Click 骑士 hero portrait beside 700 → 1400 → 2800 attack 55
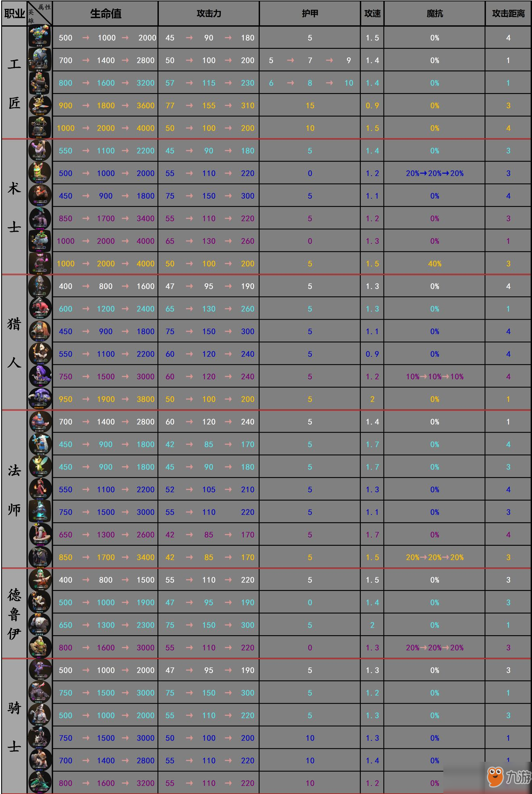This screenshot has width=532, height=794. tap(40, 760)
